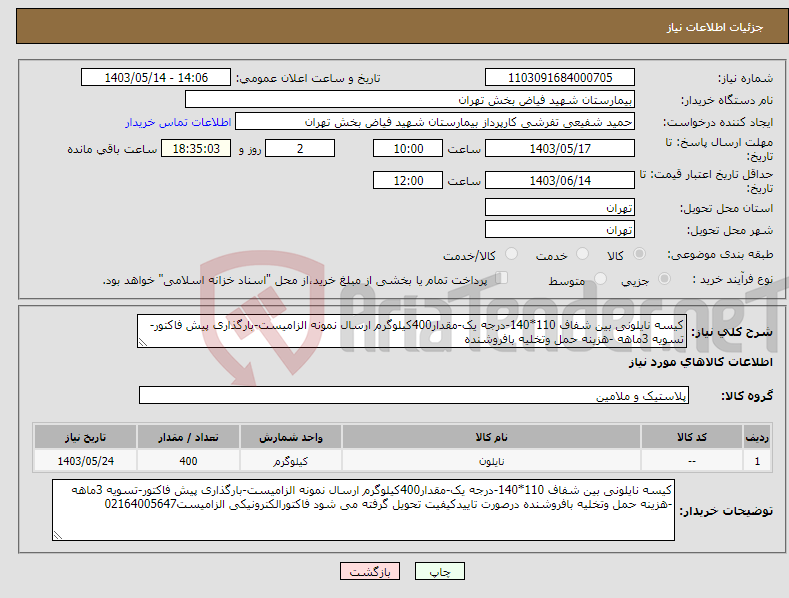Click the price validity time 12:00
Screen dimensions: 789x598
pyautogui.click(x=408, y=180)
